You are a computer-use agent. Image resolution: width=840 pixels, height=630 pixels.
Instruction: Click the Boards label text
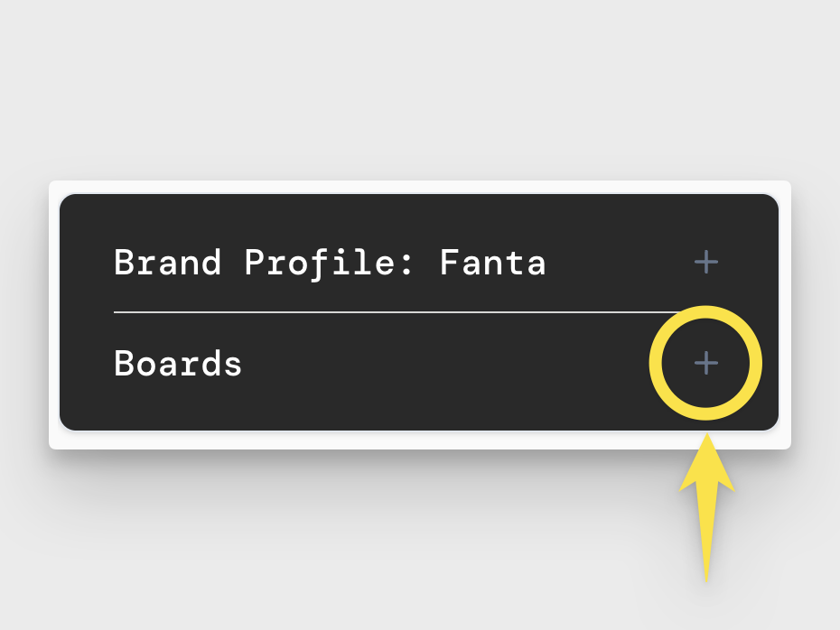tap(178, 364)
